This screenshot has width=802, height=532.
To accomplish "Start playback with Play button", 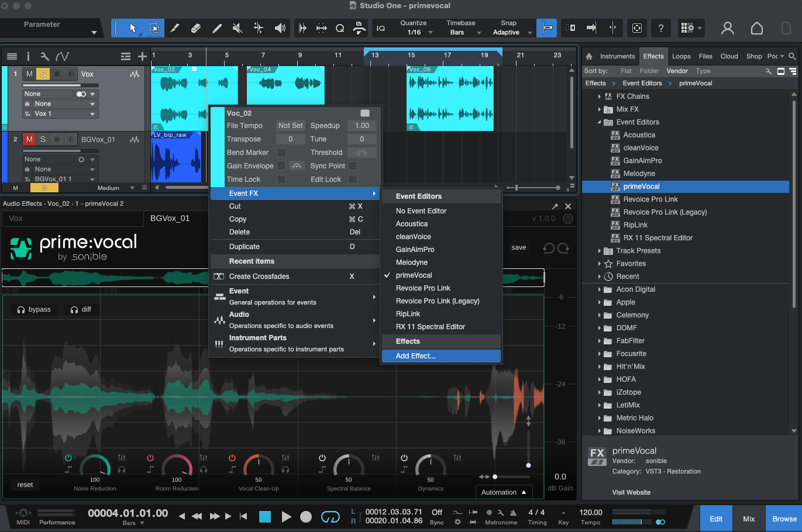I will coord(286,516).
